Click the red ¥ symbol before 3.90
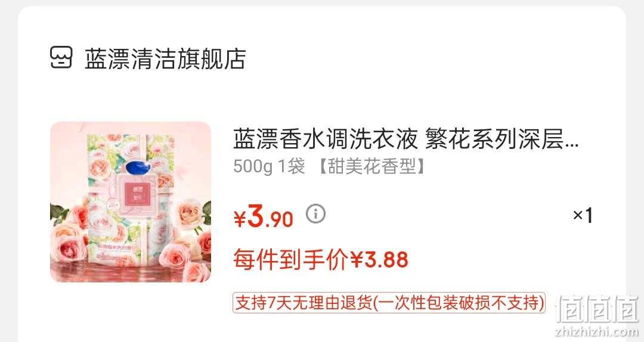The image size is (644, 342). click(x=240, y=219)
